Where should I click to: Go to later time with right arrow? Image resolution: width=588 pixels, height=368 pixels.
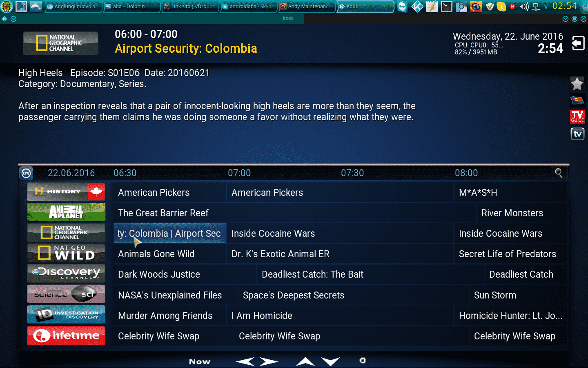pos(269,361)
